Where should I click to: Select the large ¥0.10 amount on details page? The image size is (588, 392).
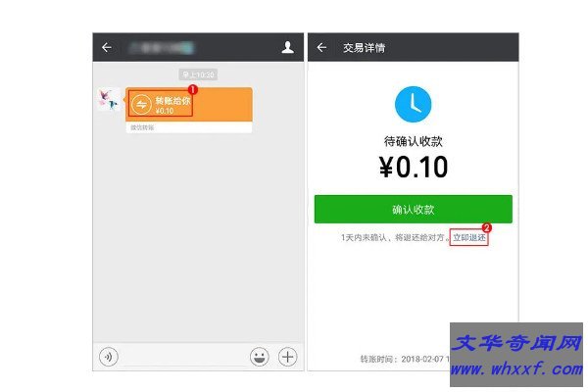click(413, 168)
